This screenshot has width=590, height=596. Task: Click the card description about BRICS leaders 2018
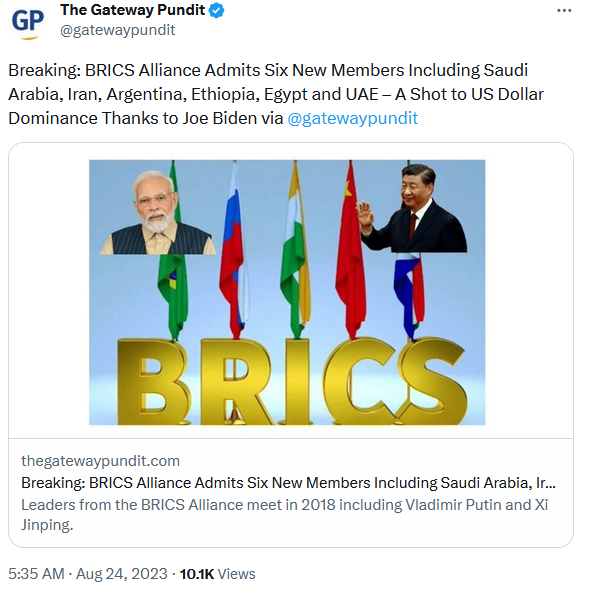[285, 515]
